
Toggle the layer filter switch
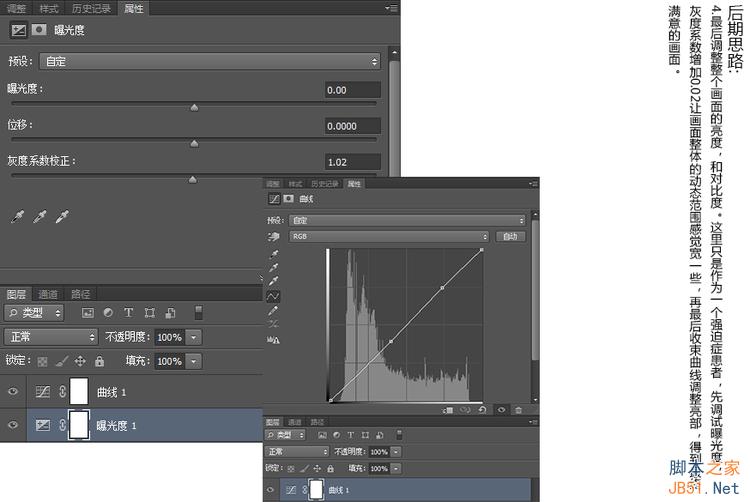coord(199,313)
